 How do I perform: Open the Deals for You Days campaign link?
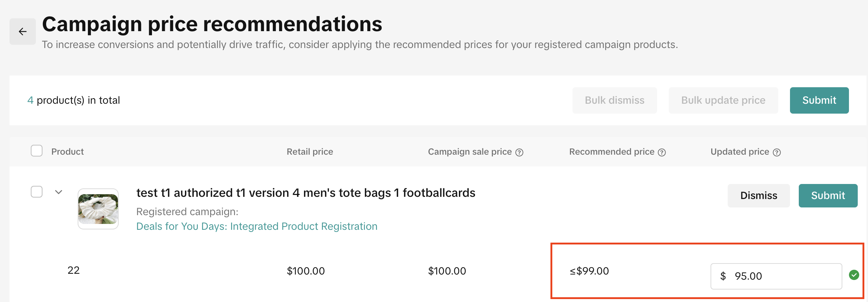257,226
